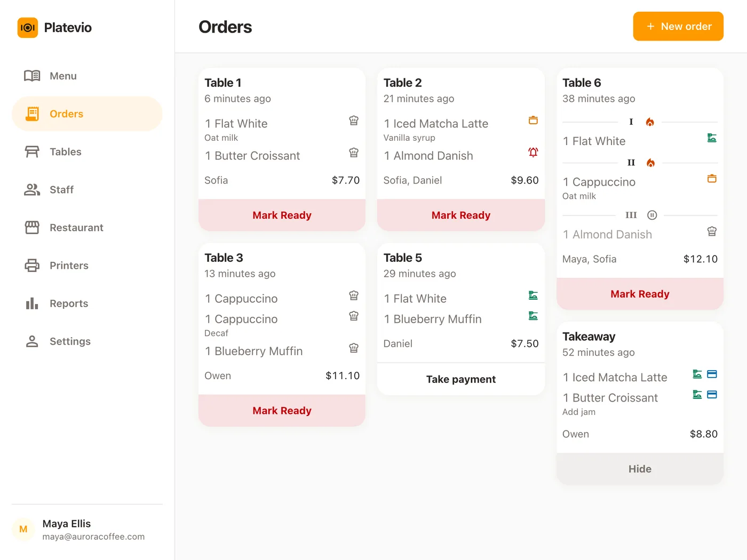Click the orange box icon beside Table 2 Iced Matcha Latte
Viewport: 747px width, 560px height.
tap(533, 121)
